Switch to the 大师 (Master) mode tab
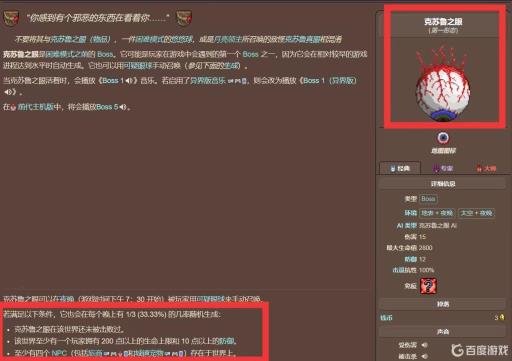 click(x=486, y=168)
